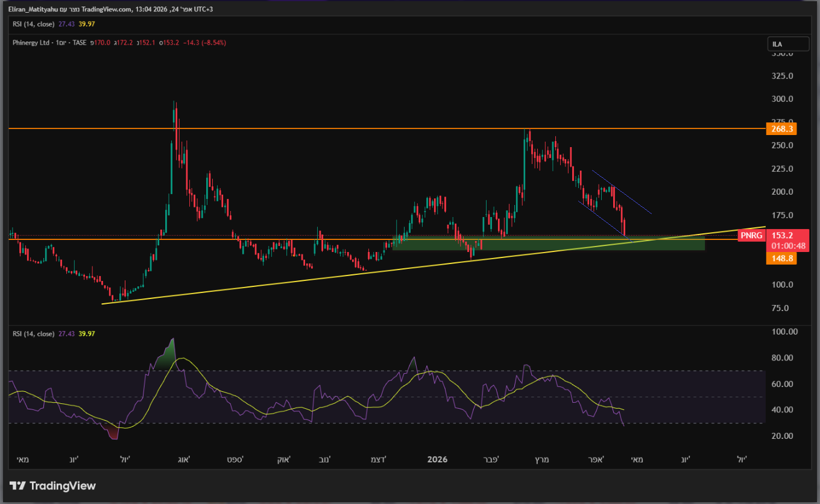Viewport: 820px width, 504px height.
Task: Open the ILA currency selector
Action: [788, 44]
